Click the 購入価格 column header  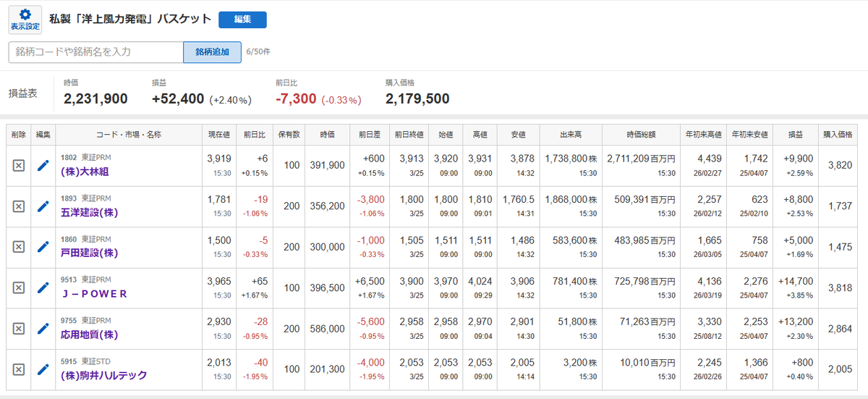click(x=838, y=135)
